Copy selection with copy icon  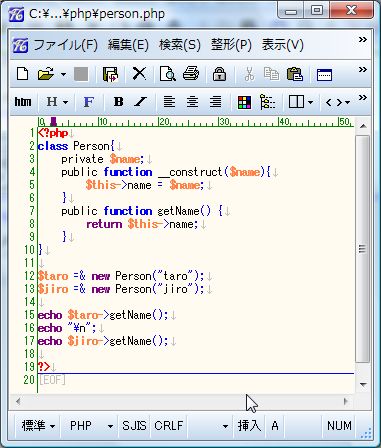[x=271, y=74]
